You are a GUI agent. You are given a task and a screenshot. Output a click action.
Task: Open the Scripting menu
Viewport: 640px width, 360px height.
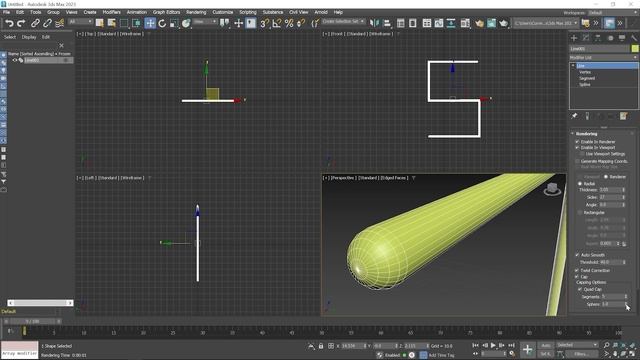(248, 12)
